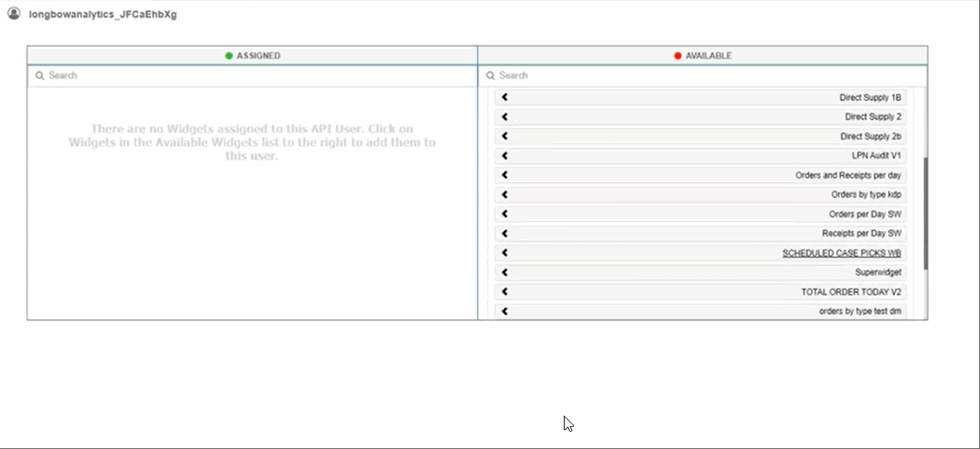Select the AVAILABLE panel header

click(703, 55)
